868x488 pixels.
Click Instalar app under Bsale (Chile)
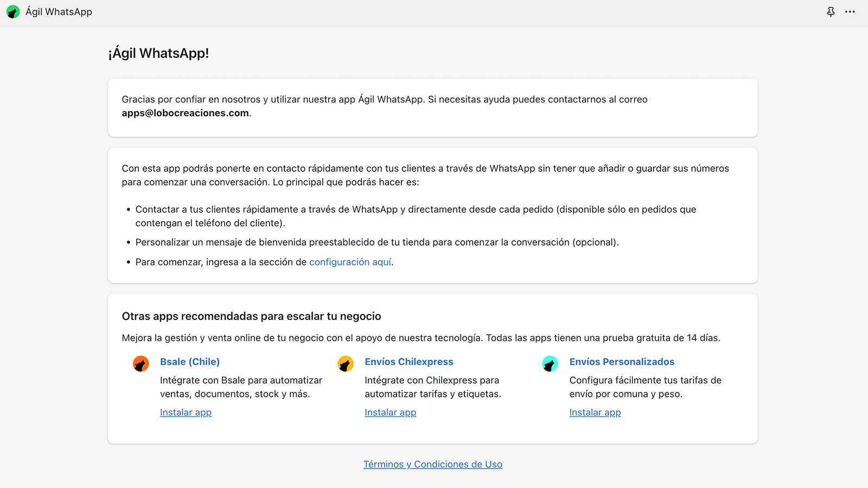186,413
